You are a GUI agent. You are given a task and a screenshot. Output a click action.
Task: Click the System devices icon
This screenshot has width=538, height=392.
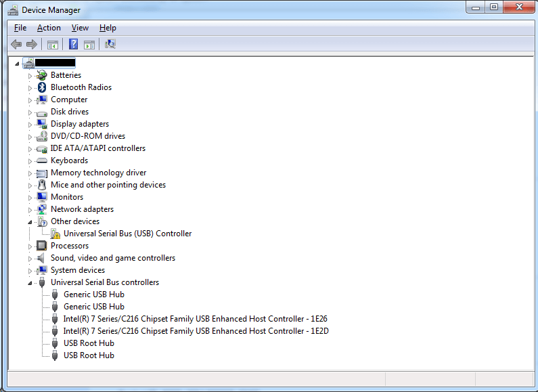pyautogui.click(x=42, y=270)
